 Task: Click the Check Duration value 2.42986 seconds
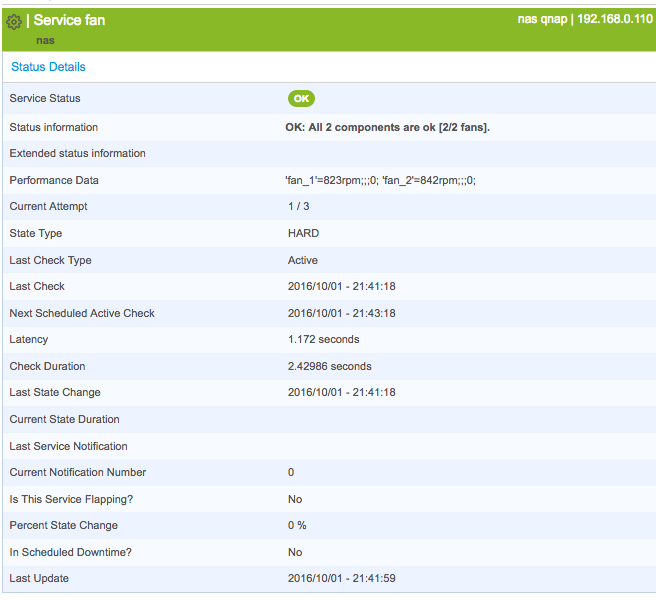[329, 366]
